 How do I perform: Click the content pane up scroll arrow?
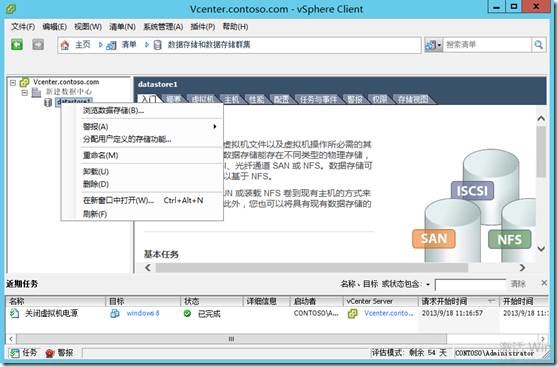tap(541, 118)
